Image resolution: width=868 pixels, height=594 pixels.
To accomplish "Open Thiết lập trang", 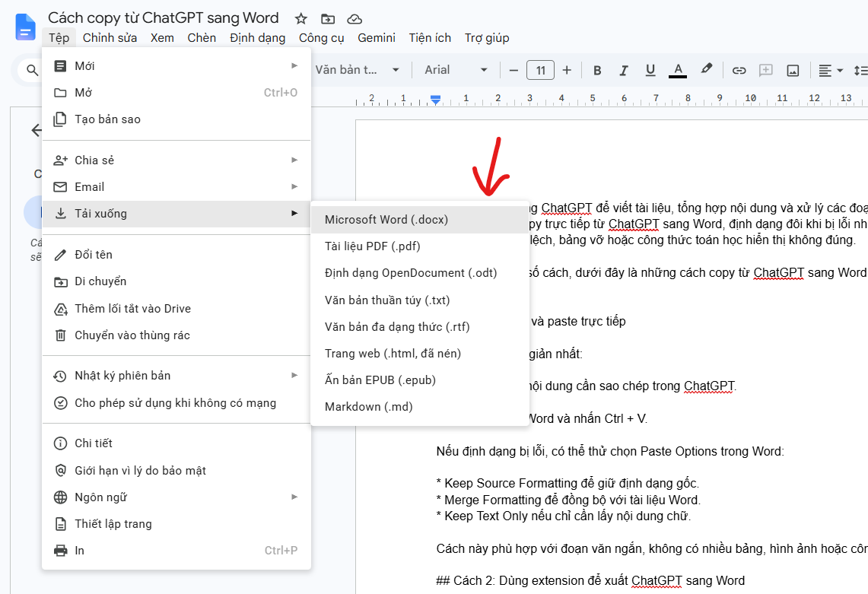I will (x=176, y=524).
